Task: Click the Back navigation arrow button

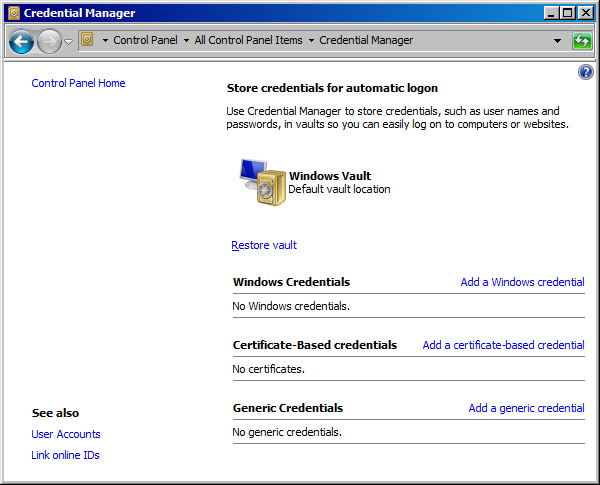Action: [x=21, y=41]
